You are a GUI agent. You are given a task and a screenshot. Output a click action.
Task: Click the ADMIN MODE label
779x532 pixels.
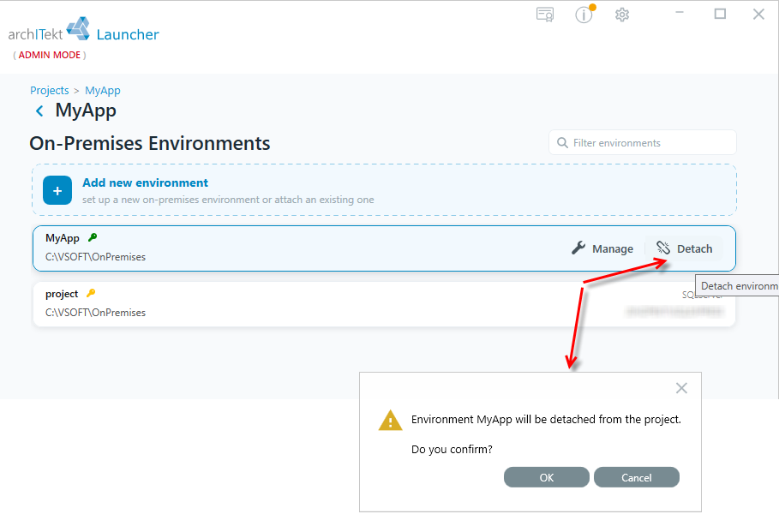click(49, 55)
